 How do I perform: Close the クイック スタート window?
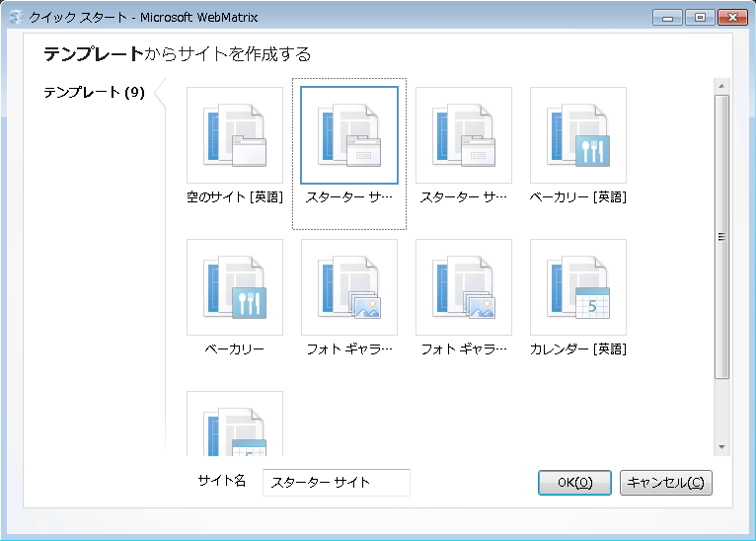coord(732,18)
